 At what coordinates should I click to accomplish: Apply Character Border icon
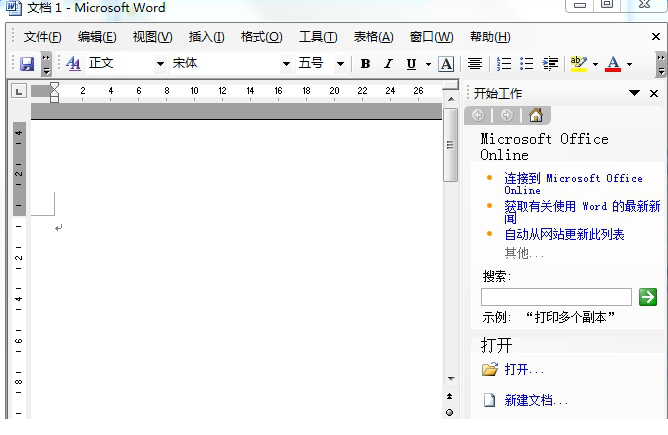(x=446, y=64)
